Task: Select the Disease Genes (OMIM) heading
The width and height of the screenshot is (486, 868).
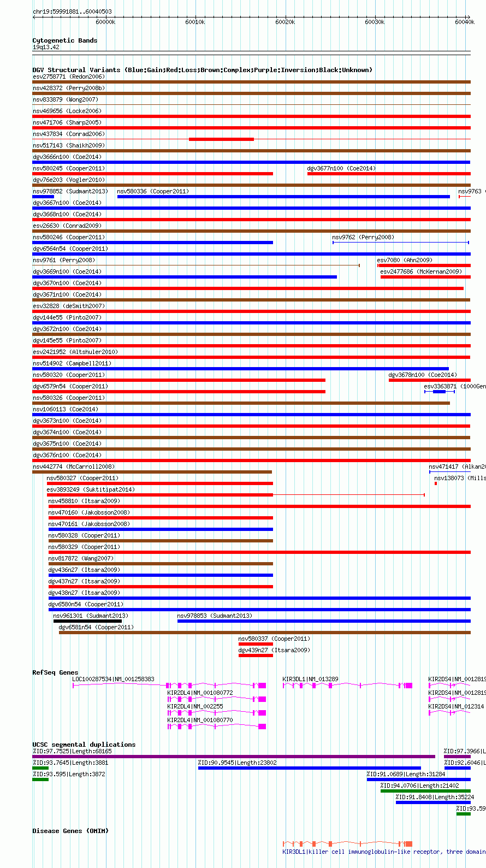Action: coord(70,831)
